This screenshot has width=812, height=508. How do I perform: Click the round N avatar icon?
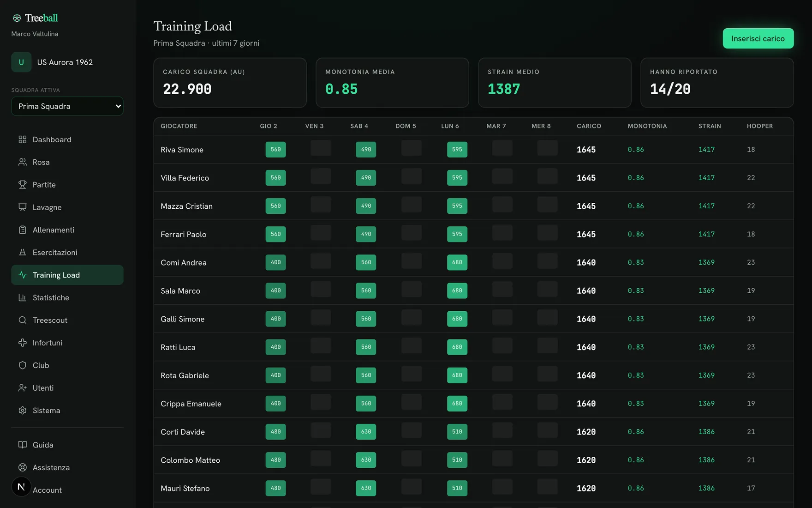click(21, 487)
